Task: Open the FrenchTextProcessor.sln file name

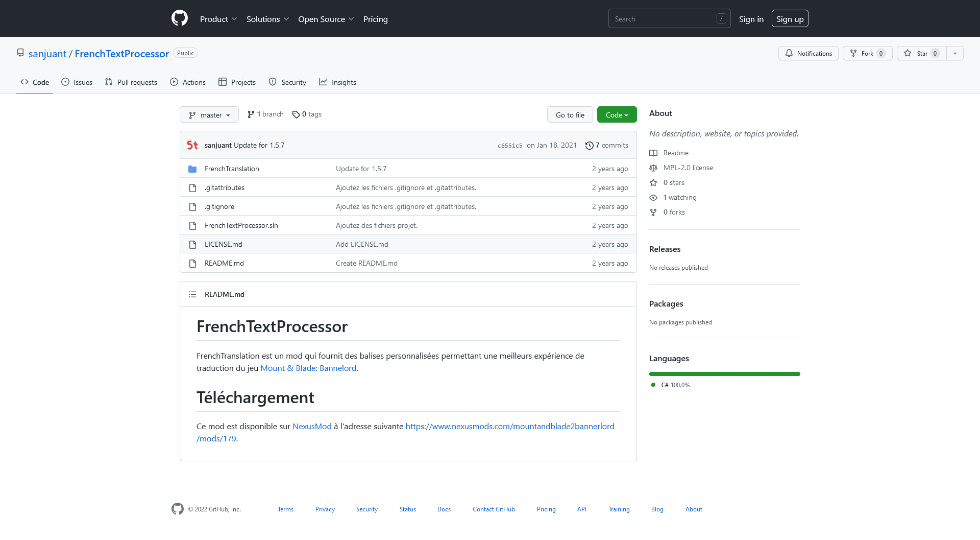Action: (x=241, y=225)
